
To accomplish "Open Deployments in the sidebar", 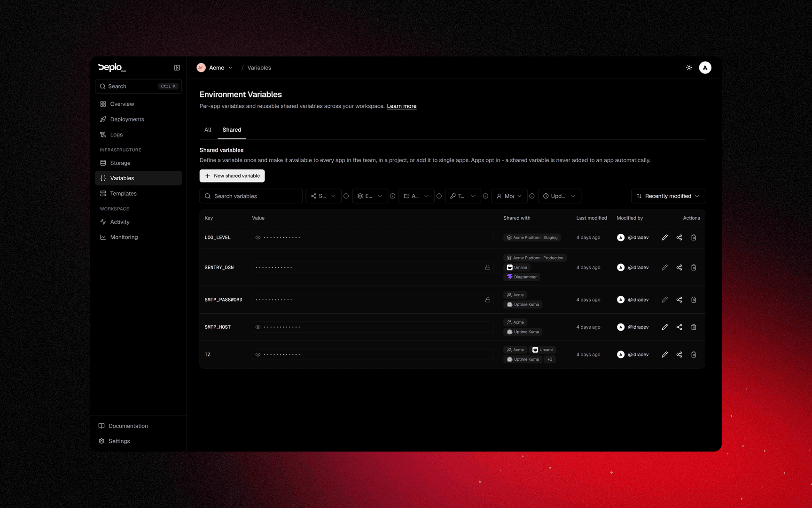I will point(138,119).
